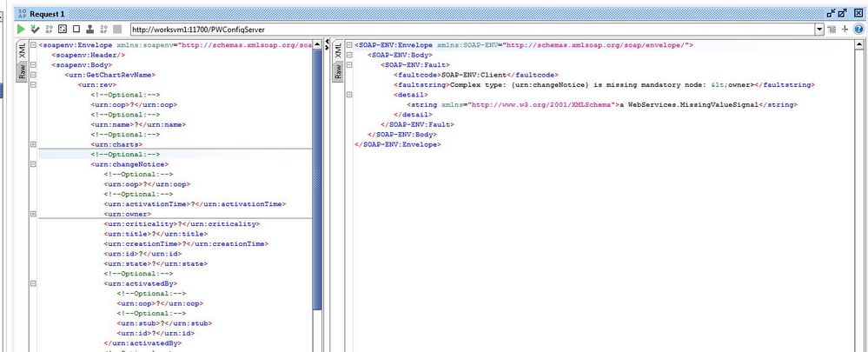Open the endpoint URL dropdown arrow
The image size is (868, 352).
point(818,30)
